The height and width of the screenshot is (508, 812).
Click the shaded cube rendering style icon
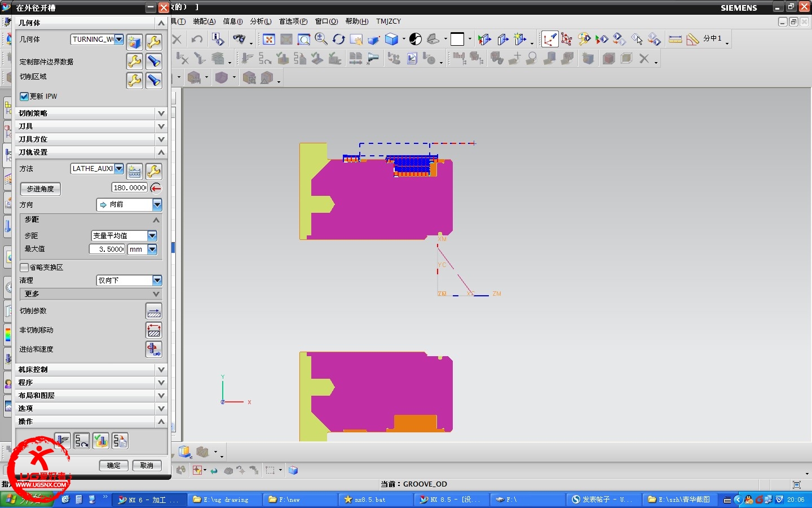[391, 39]
